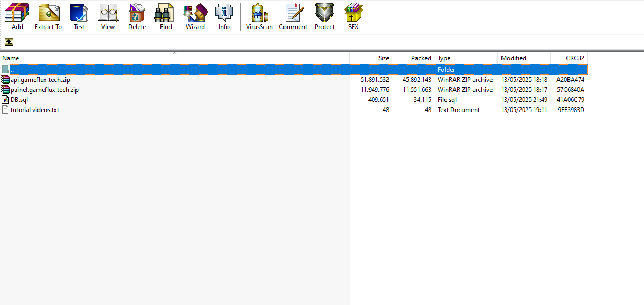
Task: Open the Comment tool
Action: click(293, 16)
